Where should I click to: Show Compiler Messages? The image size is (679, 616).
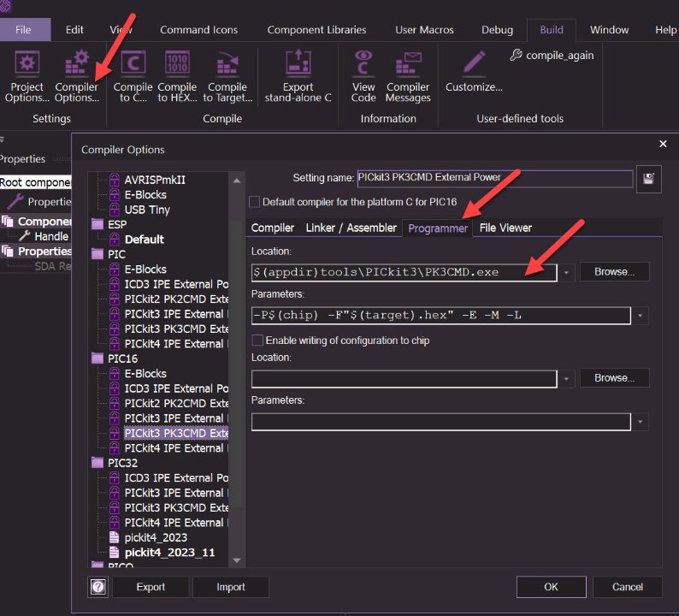coord(408,77)
